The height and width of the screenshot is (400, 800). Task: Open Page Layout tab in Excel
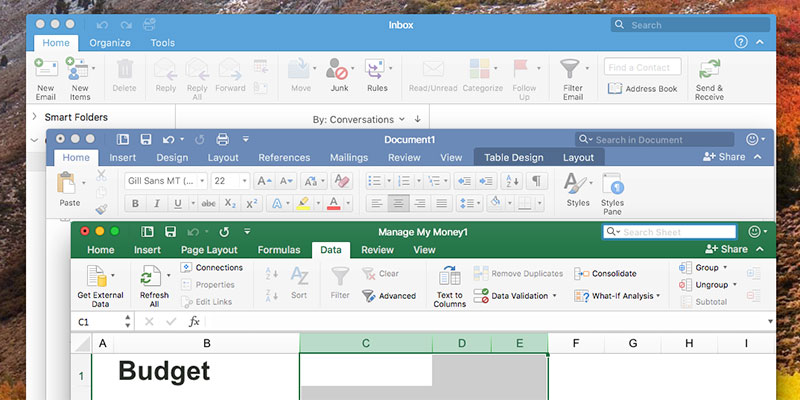click(x=209, y=250)
